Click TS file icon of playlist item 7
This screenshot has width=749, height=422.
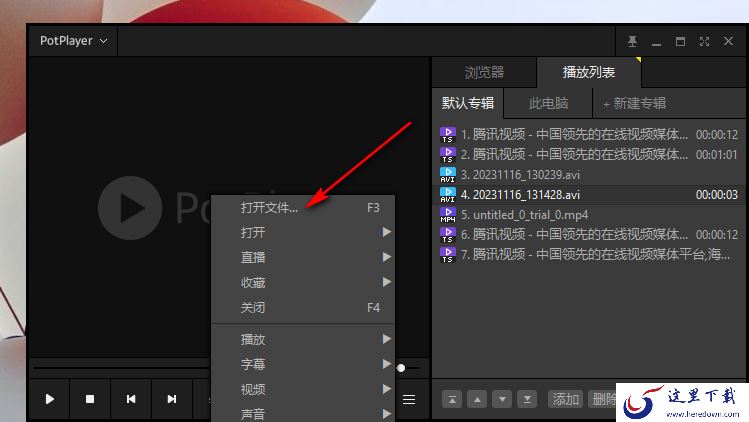coord(448,254)
